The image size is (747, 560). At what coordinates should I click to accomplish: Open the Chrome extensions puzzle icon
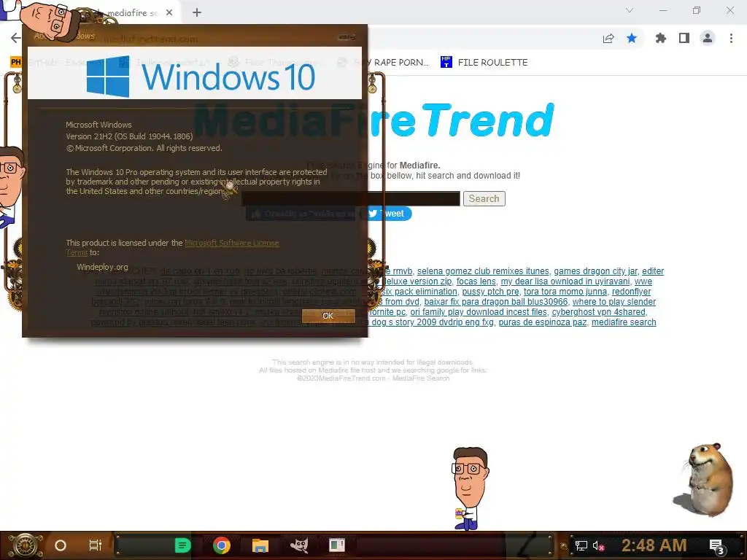(x=661, y=38)
